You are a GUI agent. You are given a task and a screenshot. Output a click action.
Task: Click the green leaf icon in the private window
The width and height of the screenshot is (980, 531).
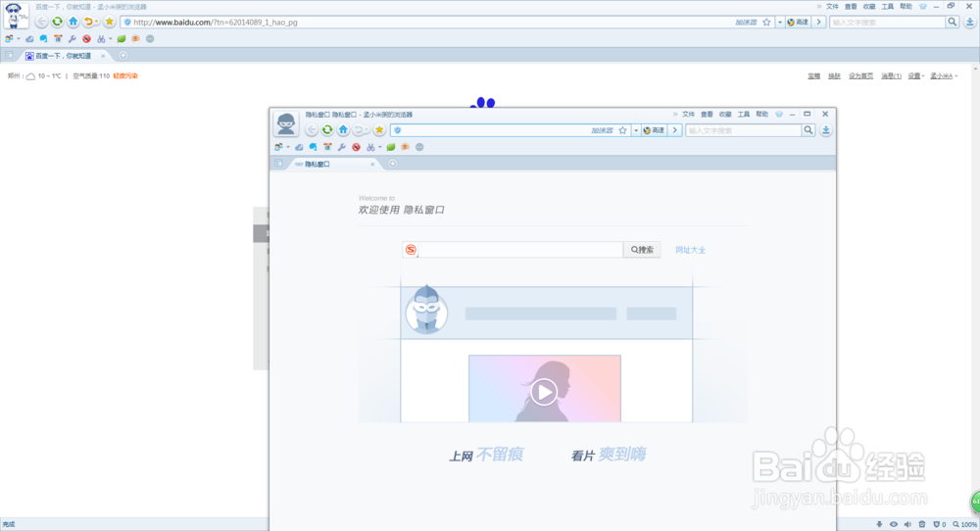(391, 147)
